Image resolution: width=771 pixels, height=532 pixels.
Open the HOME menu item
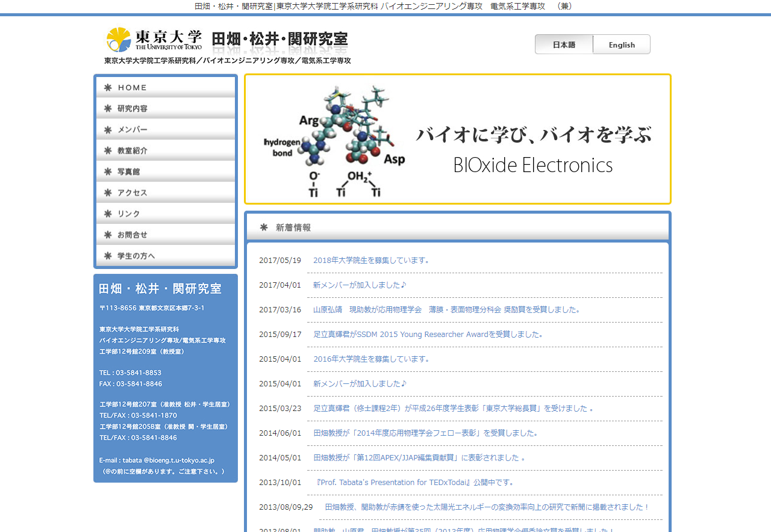click(x=166, y=87)
